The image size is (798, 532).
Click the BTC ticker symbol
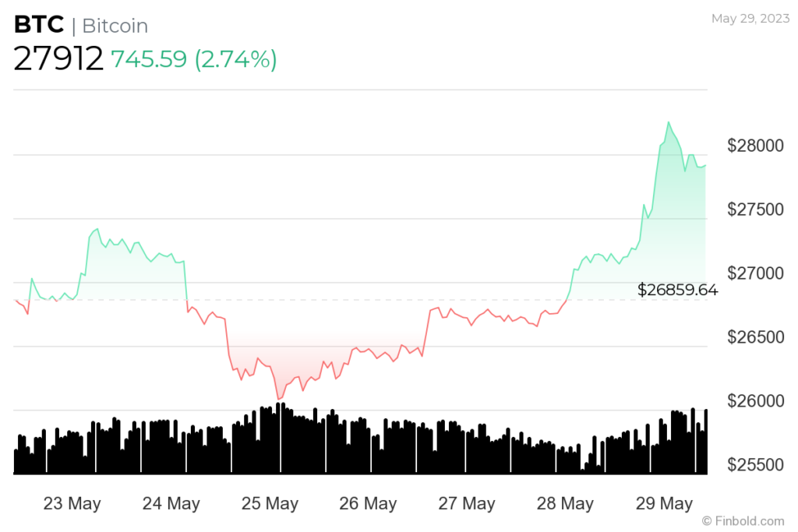coord(38,25)
